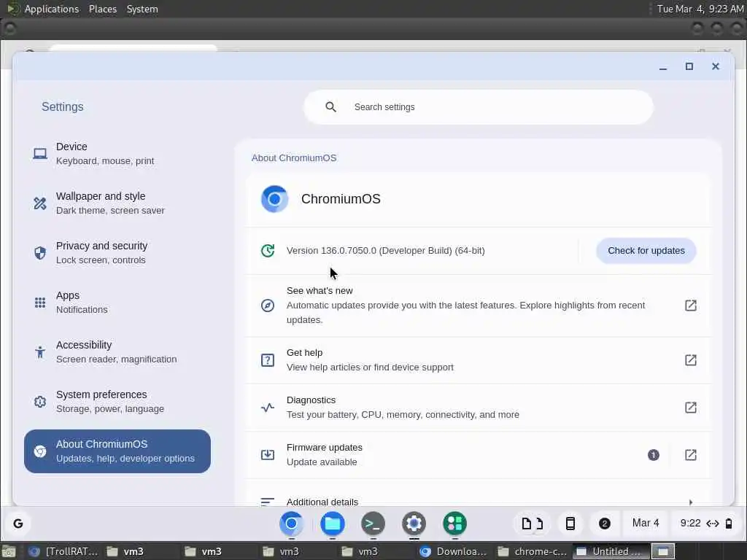Open the Firmware updates row
Screen dimensions: 747x560
pyautogui.click(x=479, y=455)
